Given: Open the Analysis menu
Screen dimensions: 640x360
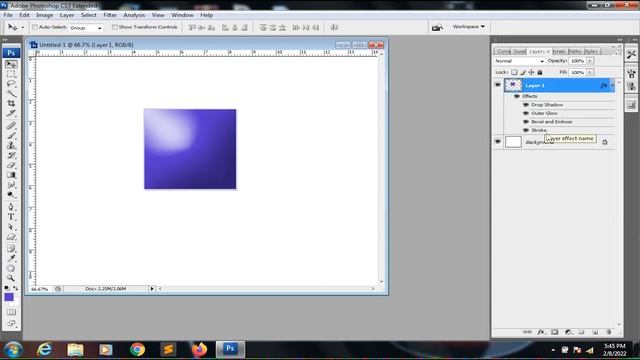Looking at the screenshot, I should [x=134, y=15].
